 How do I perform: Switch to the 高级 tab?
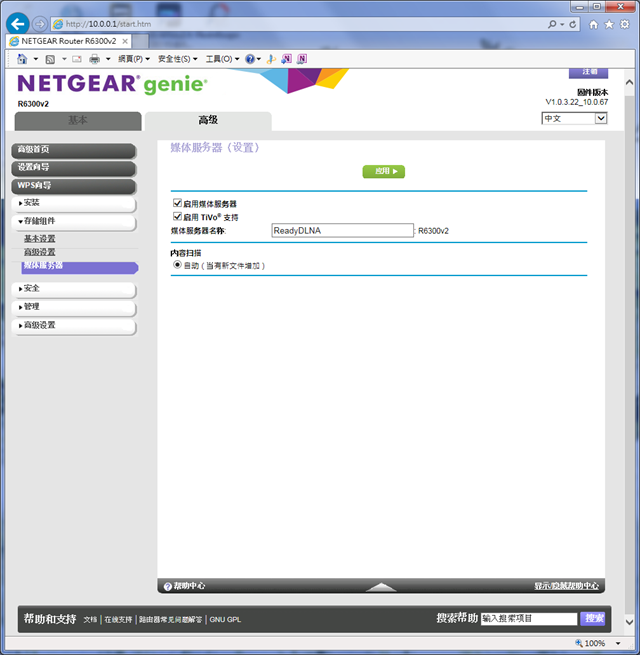point(208,121)
